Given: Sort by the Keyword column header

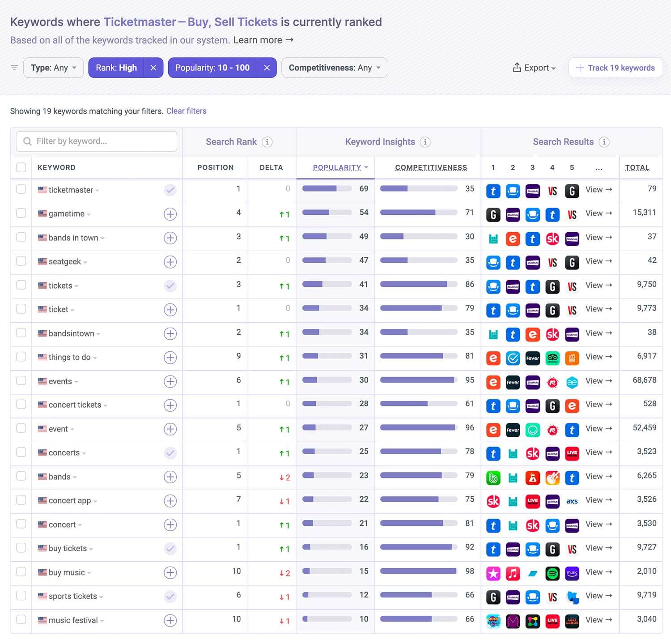Looking at the screenshot, I should click(x=56, y=167).
